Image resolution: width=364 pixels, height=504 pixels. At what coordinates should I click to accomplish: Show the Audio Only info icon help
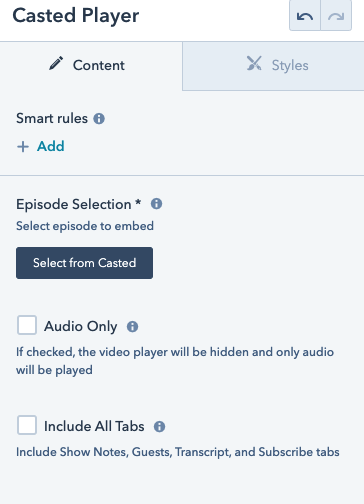click(132, 326)
